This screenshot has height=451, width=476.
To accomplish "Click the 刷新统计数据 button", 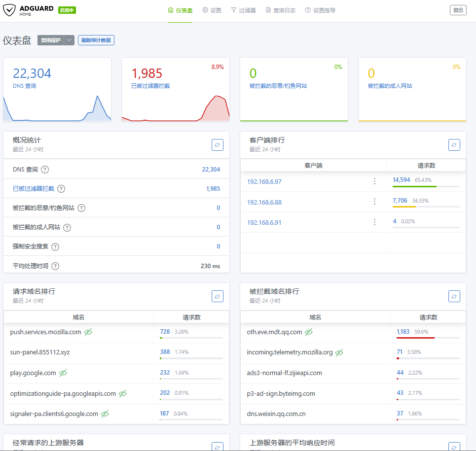I will [96, 40].
